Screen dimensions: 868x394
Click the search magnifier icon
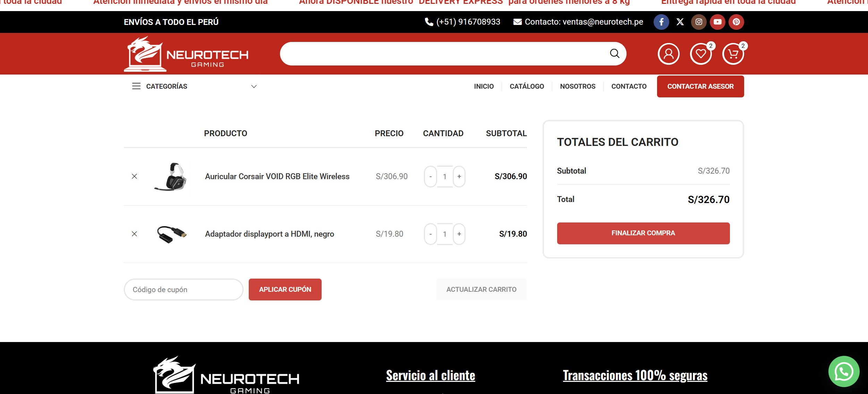pos(614,54)
